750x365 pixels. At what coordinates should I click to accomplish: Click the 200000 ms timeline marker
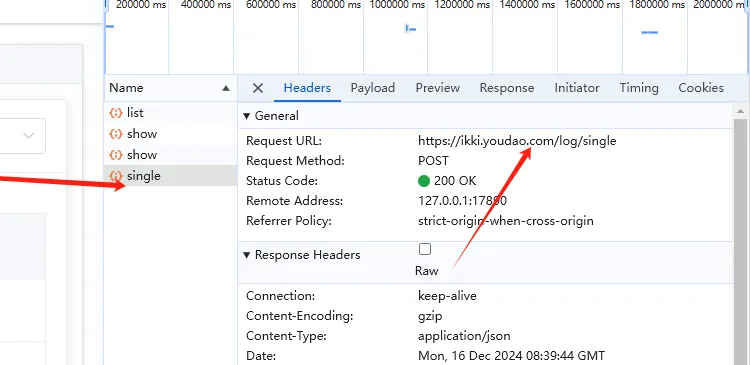(x=141, y=5)
